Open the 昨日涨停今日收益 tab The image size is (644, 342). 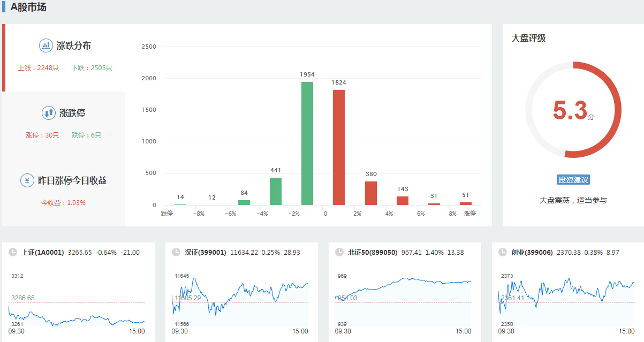[x=72, y=181]
